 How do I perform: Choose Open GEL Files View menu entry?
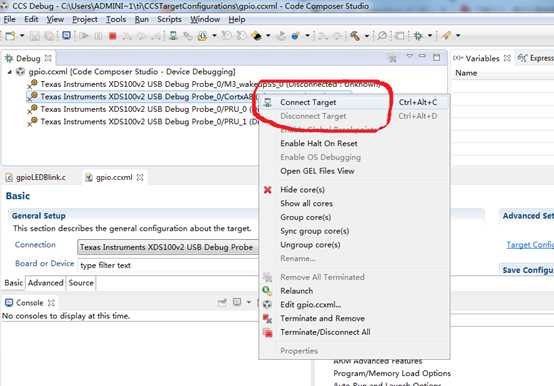(x=354, y=171)
